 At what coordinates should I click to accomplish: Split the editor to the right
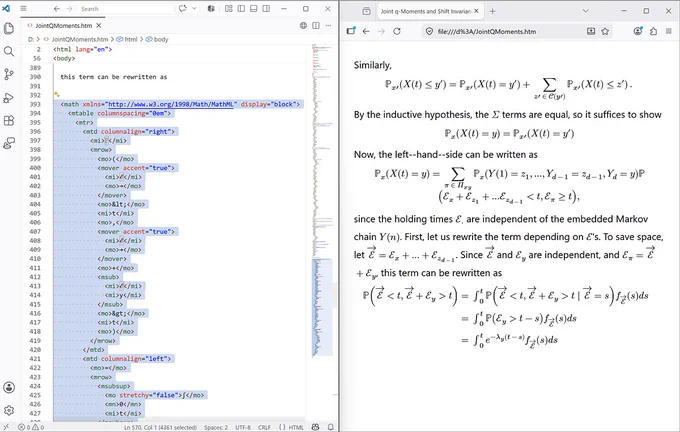click(316, 26)
